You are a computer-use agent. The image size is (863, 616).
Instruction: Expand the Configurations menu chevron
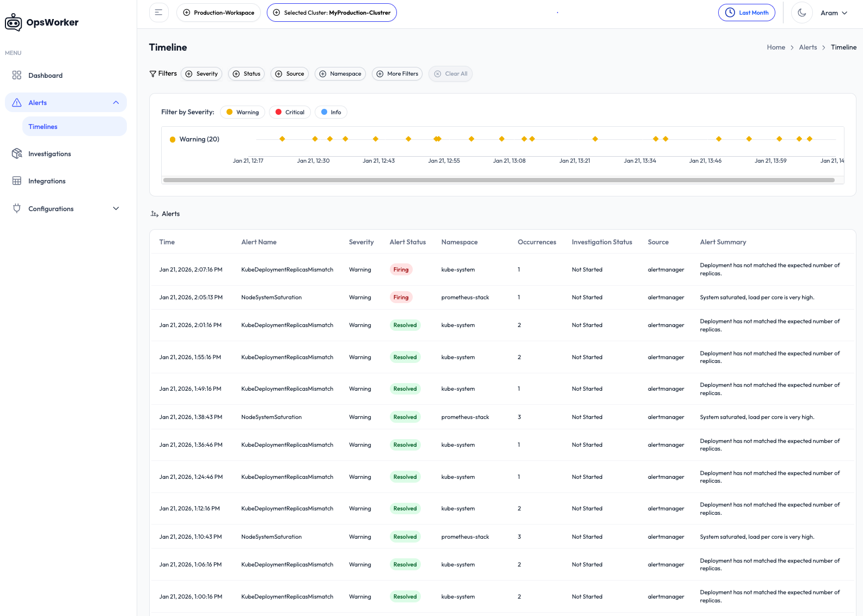[x=116, y=208]
